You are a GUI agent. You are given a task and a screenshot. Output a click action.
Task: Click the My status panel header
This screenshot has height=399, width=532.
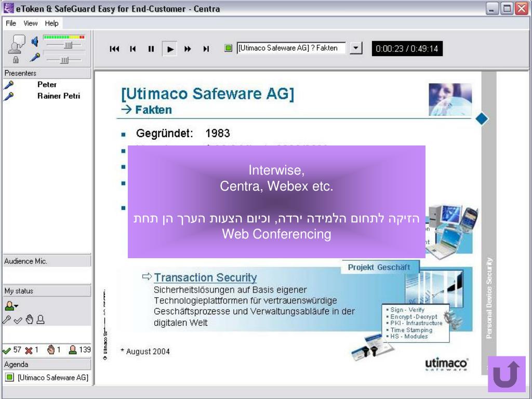coord(47,291)
